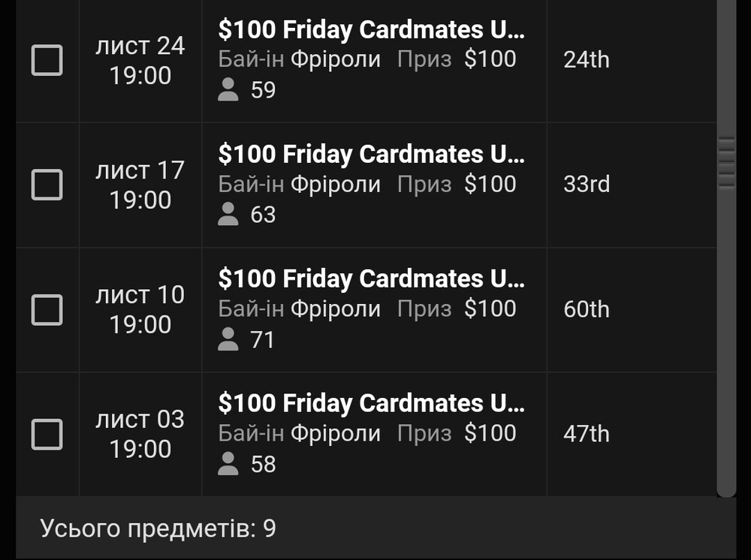751x560 pixels.
Task: Select the лист 17 19:00 date cell
Action: point(140,185)
